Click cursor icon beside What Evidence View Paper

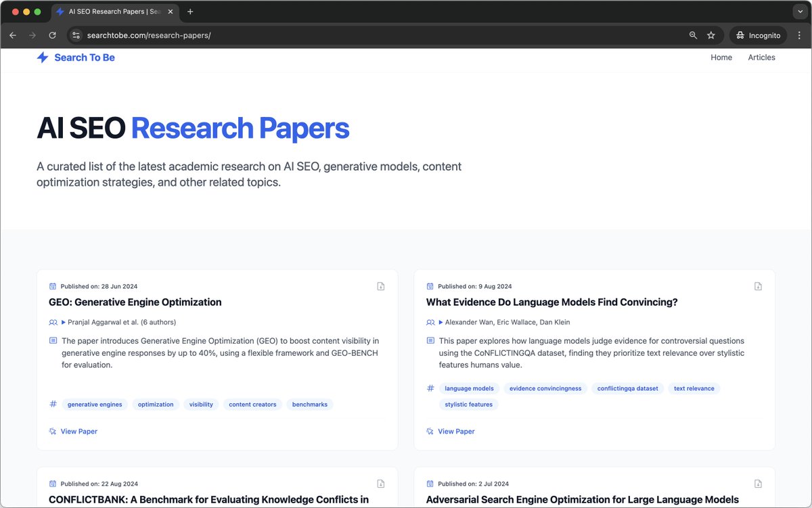(430, 432)
